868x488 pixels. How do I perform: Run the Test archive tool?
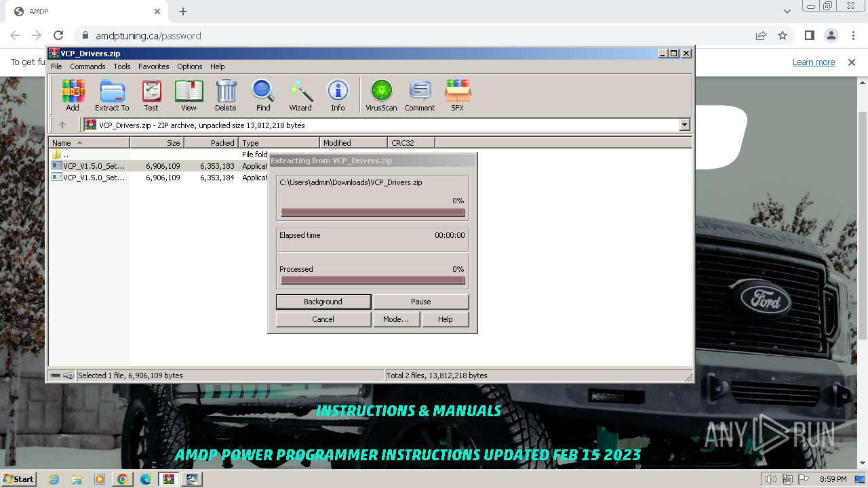click(x=151, y=96)
